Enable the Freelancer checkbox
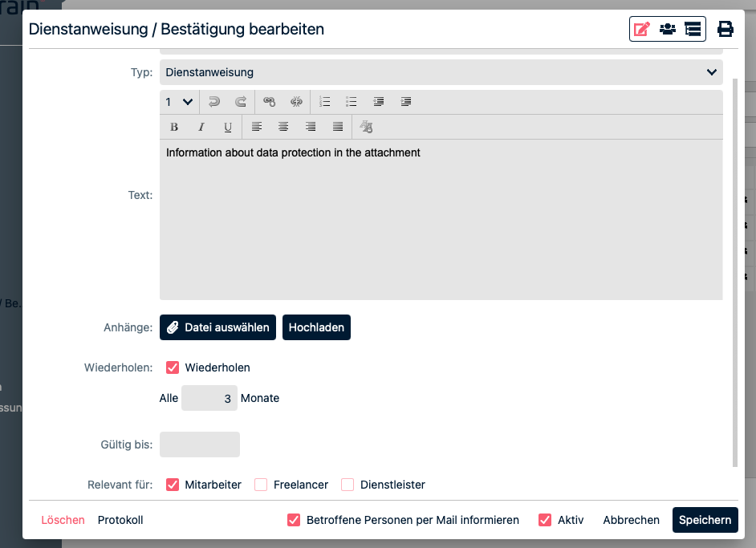The height and width of the screenshot is (548, 756). [x=261, y=485]
